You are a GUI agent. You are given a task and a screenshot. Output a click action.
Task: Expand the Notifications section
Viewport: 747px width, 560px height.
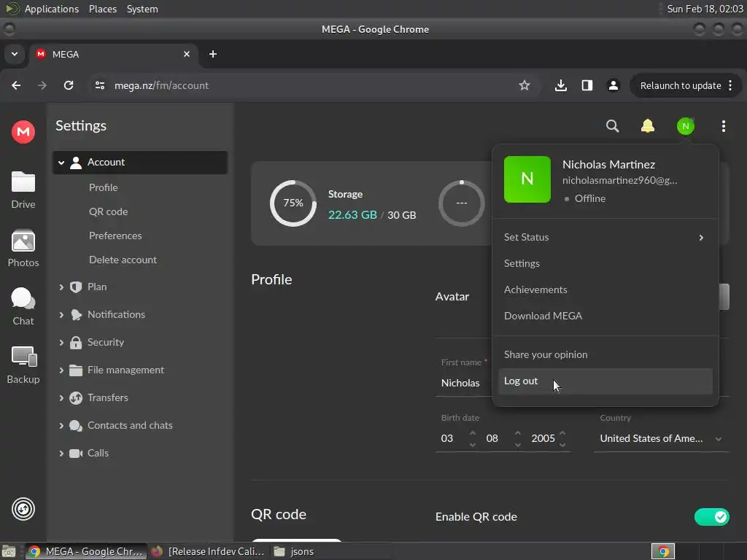tap(61, 315)
